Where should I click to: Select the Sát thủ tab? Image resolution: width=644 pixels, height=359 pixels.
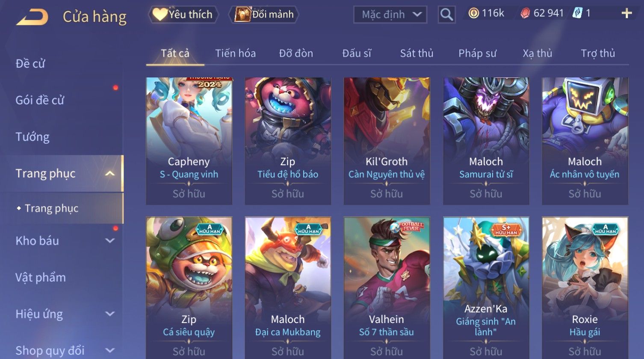(417, 53)
